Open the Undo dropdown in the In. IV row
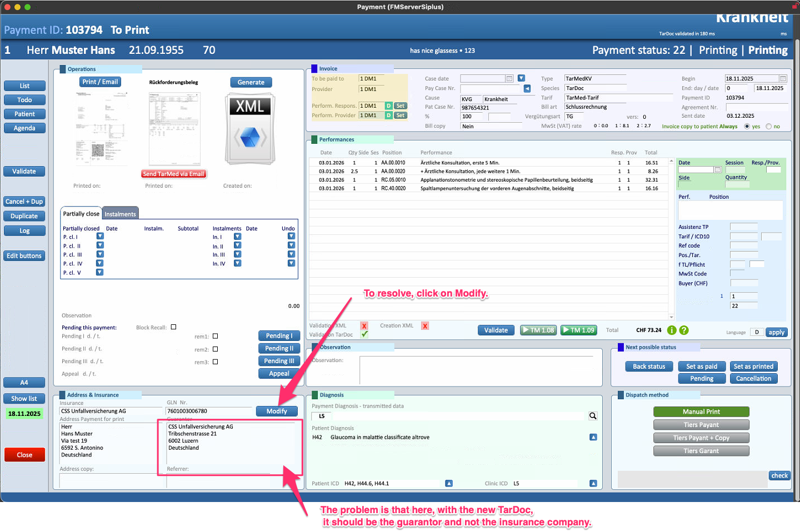The height and width of the screenshot is (532, 800). click(291, 263)
